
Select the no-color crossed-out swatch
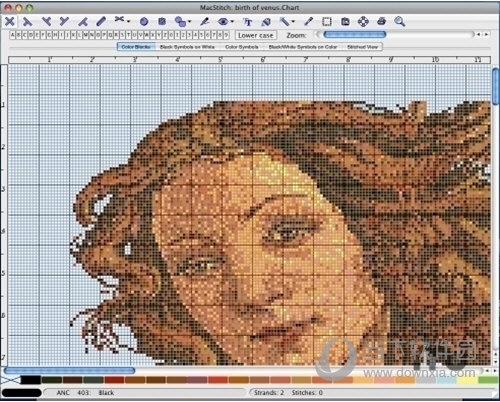(x=10, y=380)
